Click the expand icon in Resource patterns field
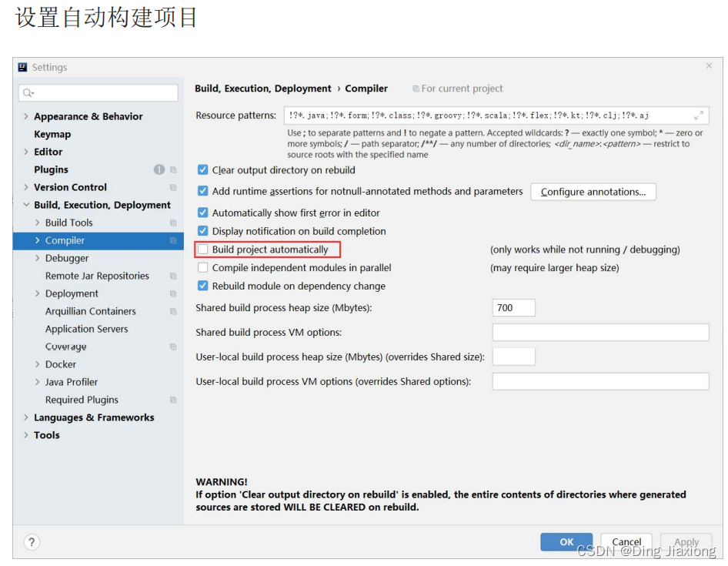728x566 pixels. (x=699, y=116)
